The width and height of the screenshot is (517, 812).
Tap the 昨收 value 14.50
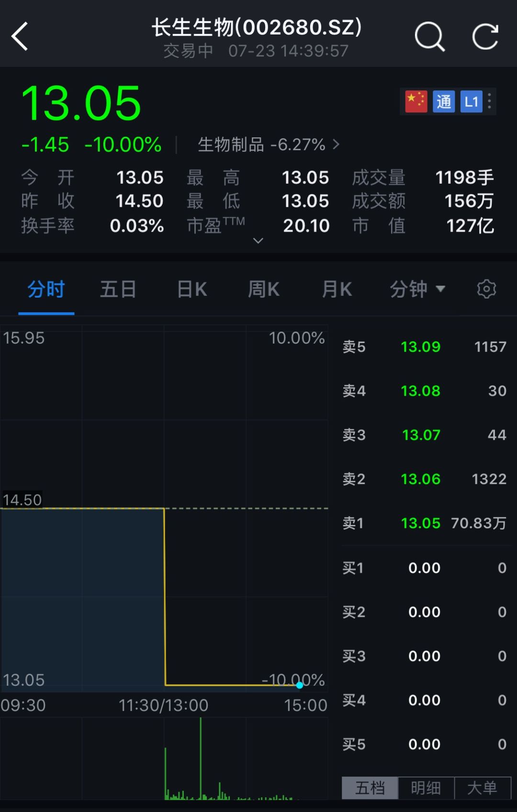coord(139,201)
